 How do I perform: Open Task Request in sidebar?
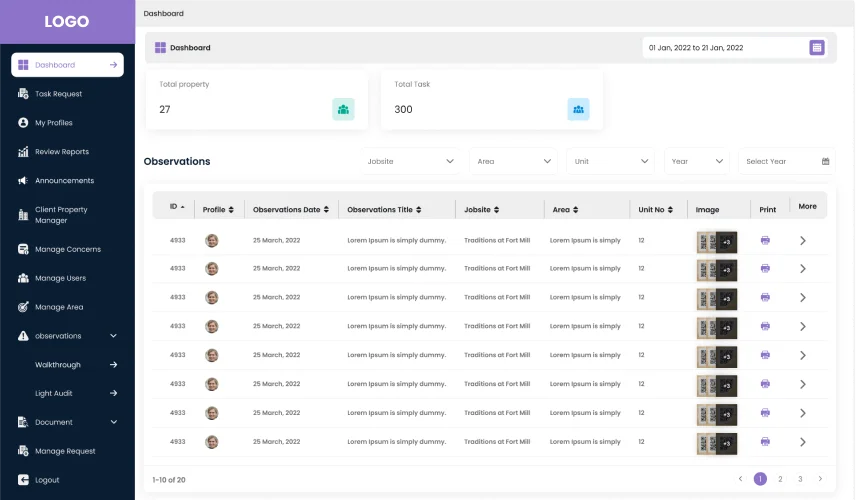tap(58, 94)
